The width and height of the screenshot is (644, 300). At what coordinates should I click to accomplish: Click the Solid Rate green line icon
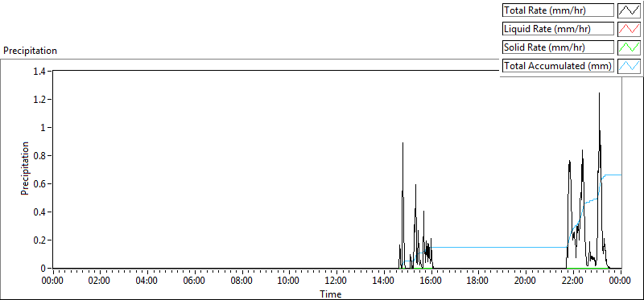tap(630, 47)
